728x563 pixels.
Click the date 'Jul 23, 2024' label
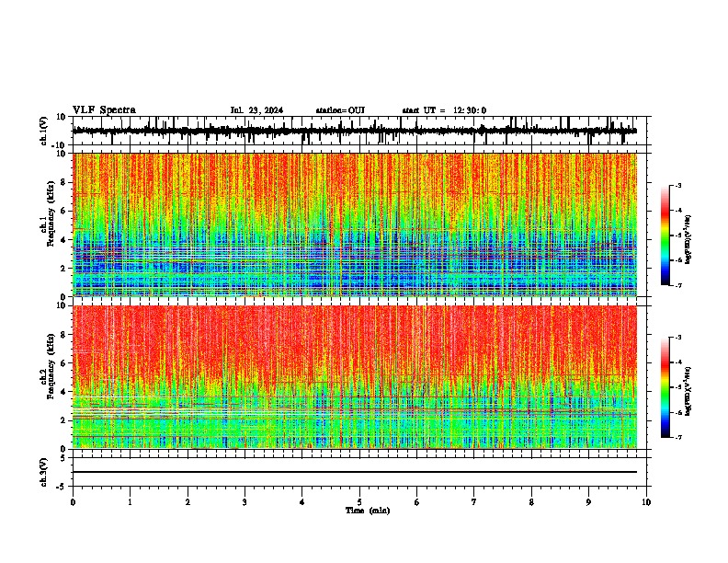pyautogui.click(x=256, y=110)
